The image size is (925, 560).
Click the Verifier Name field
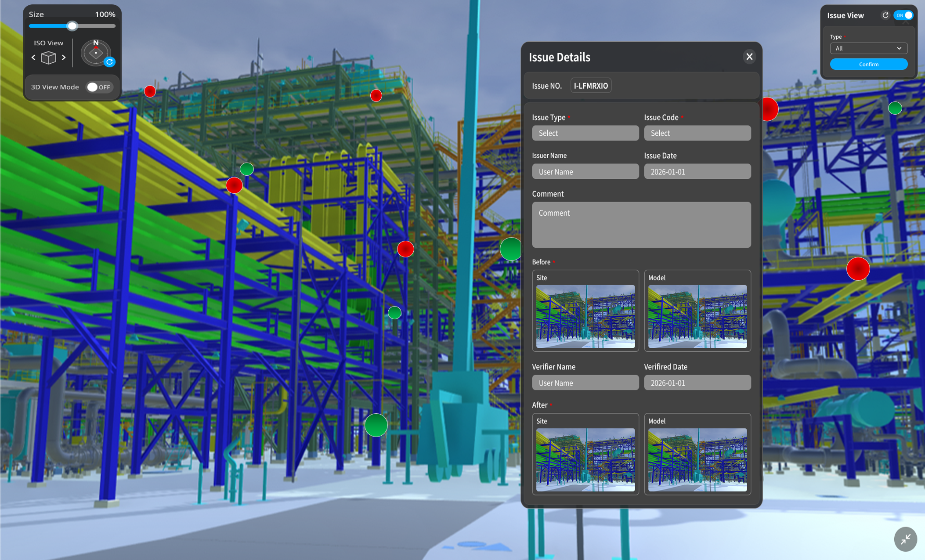pos(585,383)
